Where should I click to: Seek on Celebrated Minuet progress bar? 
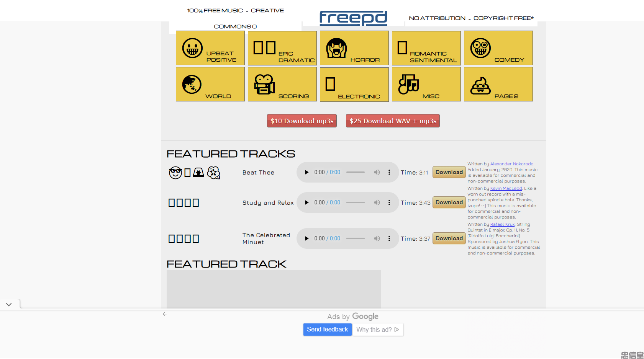356,238
